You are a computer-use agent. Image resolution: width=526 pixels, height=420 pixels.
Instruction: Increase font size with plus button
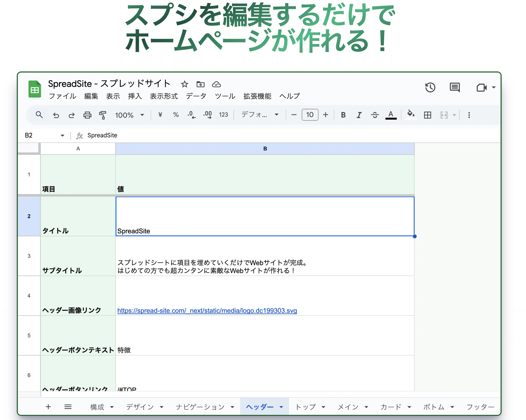pos(326,115)
